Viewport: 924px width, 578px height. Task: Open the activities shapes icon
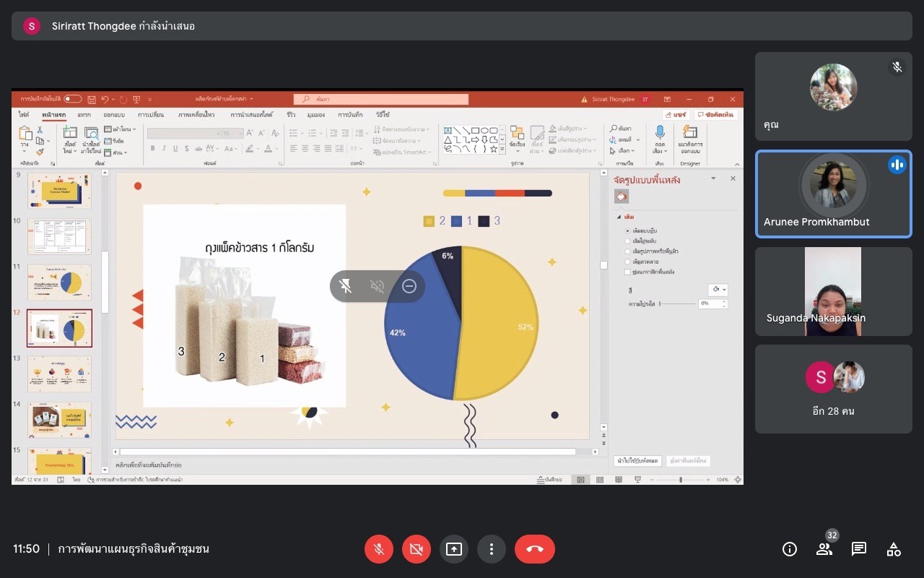pyautogui.click(x=894, y=549)
